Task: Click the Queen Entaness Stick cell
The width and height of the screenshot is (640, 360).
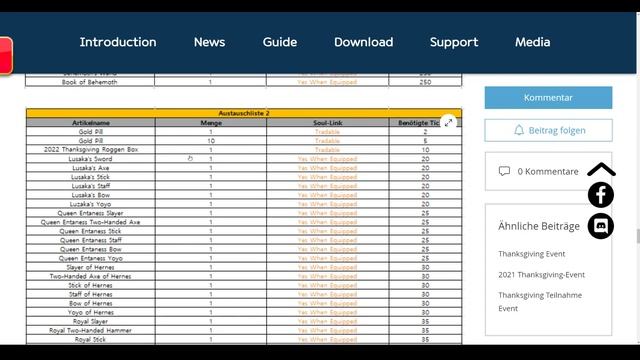Action: click(x=91, y=231)
